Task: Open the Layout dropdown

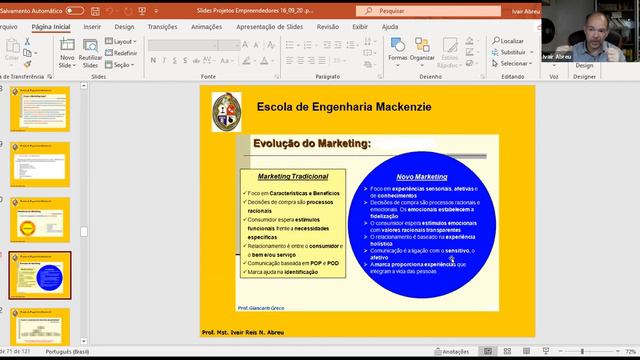Action: pyautogui.click(x=121, y=42)
